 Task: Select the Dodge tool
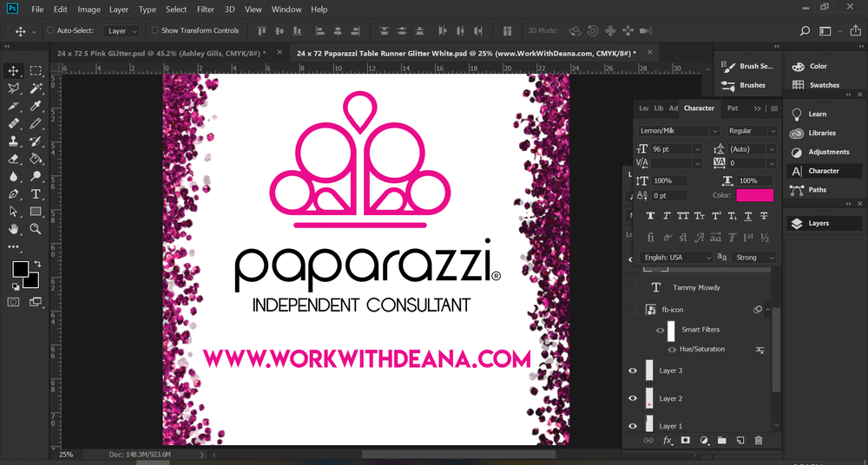36,177
